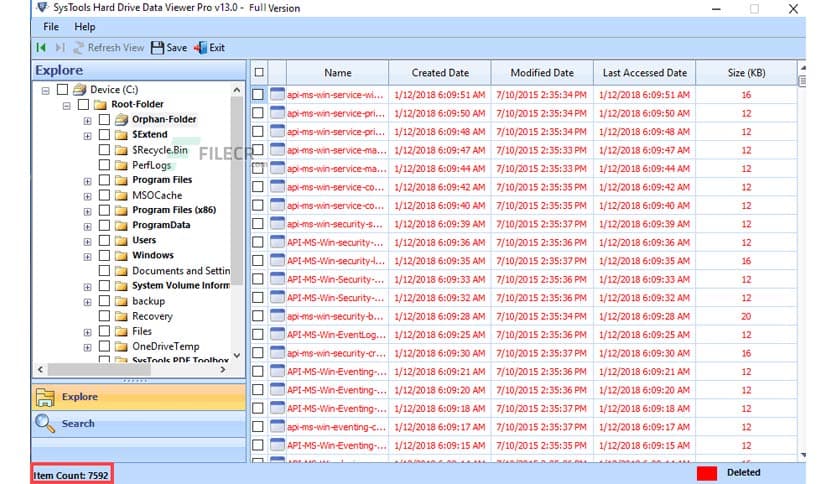Collapse the Root-Folder tree node
Screen dimensions: 836x484
tap(67, 106)
